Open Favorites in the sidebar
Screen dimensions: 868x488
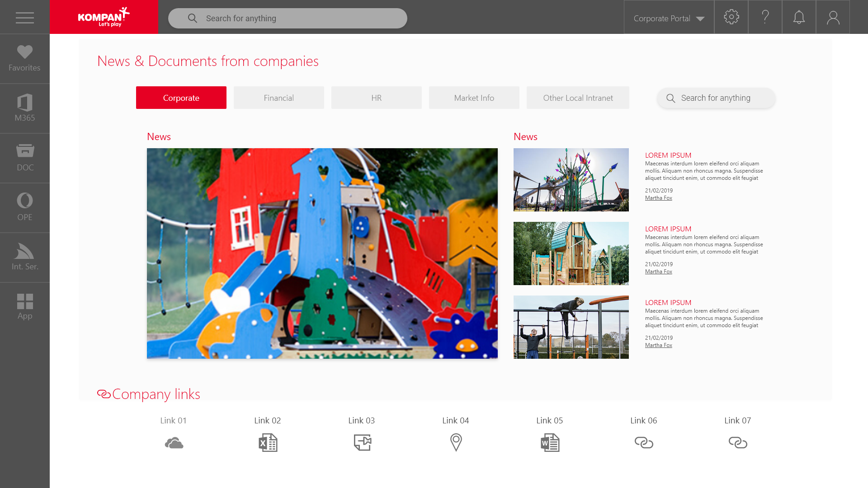tap(24, 59)
